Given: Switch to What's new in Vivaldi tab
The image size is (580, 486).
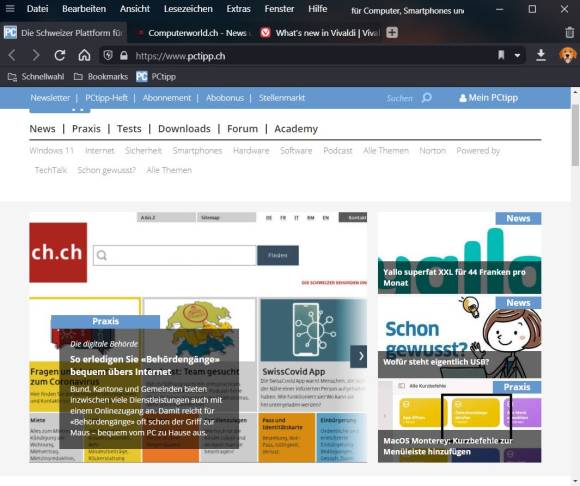Looking at the screenshot, I should tap(319, 33).
